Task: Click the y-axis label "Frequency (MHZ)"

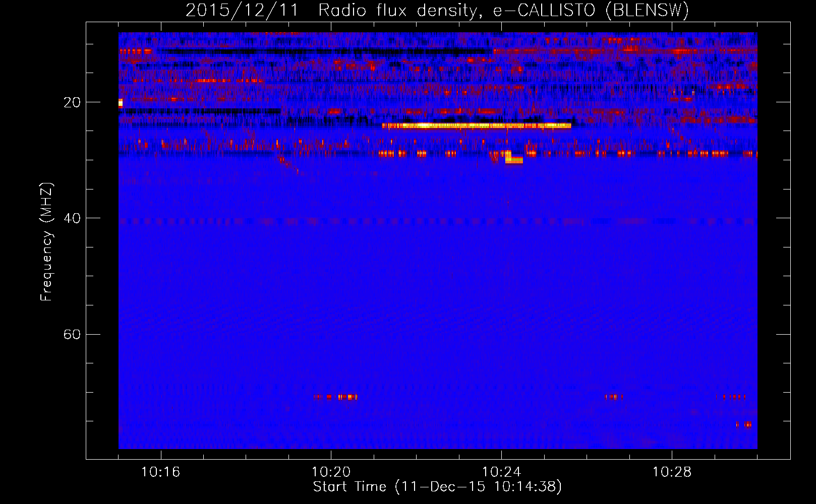Action: click(46, 242)
